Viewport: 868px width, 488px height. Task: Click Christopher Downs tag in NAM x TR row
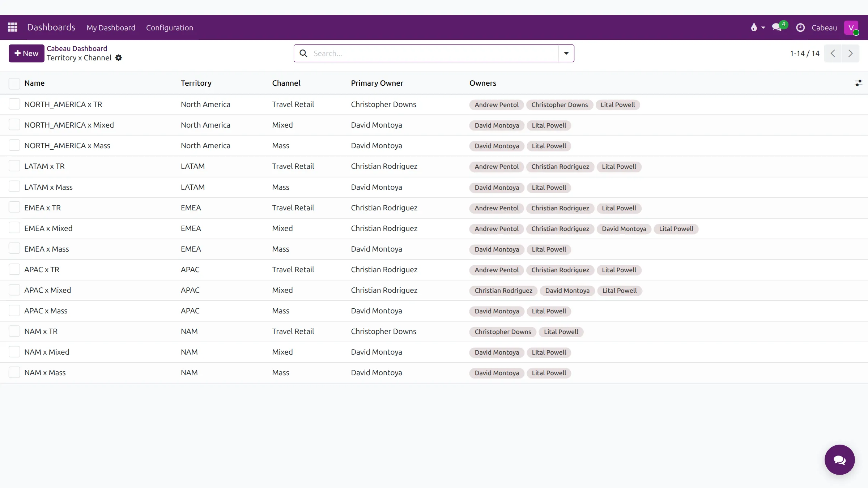coord(503,332)
